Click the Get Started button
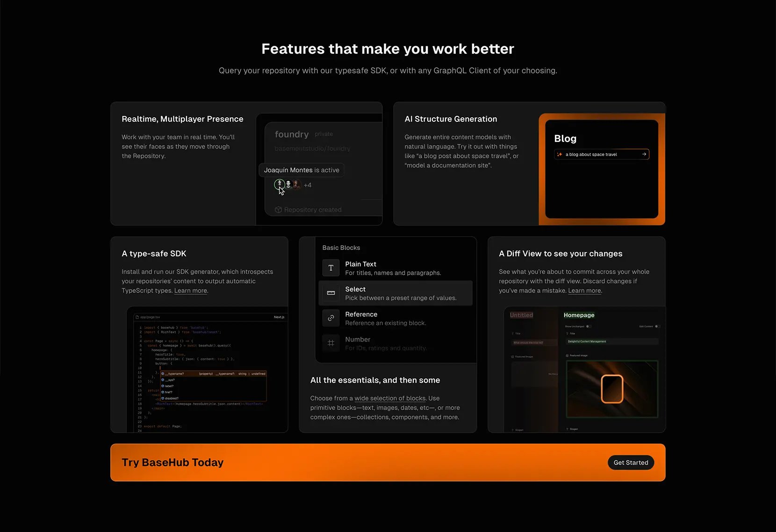Image resolution: width=776 pixels, height=532 pixels. click(631, 462)
